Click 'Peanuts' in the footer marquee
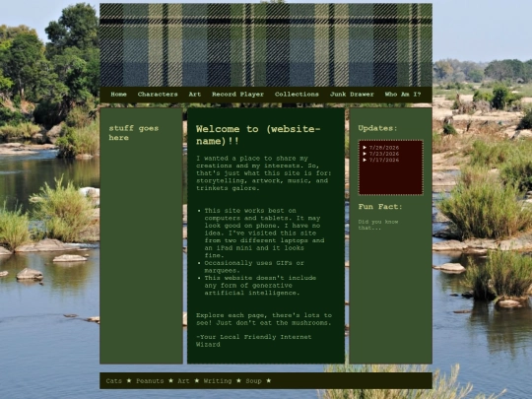This screenshot has width=532, height=399. click(x=150, y=381)
